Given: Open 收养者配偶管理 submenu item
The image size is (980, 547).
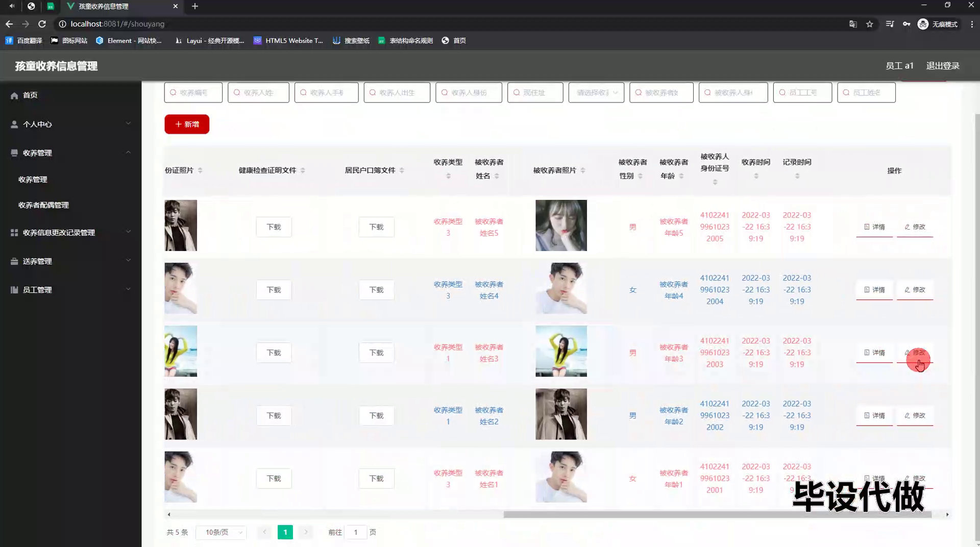Looking at the screenshot, I should coord(43,205).
